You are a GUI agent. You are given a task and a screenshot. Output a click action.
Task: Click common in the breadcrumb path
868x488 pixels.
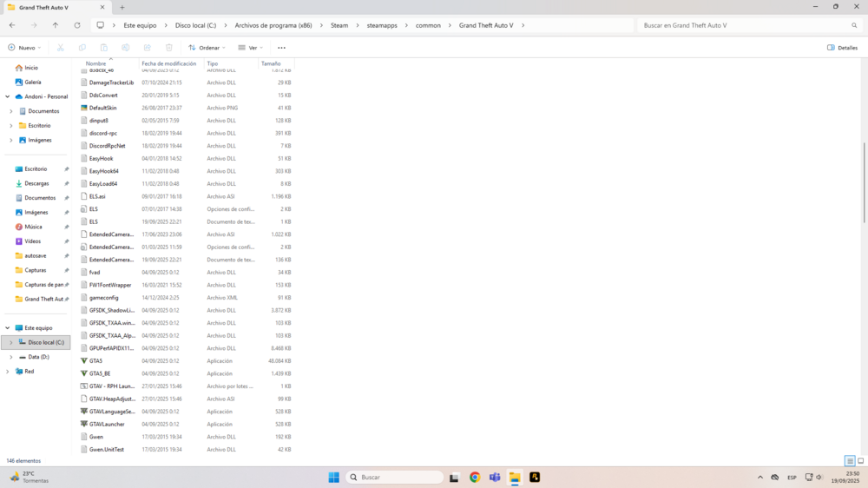coord(428,25)
